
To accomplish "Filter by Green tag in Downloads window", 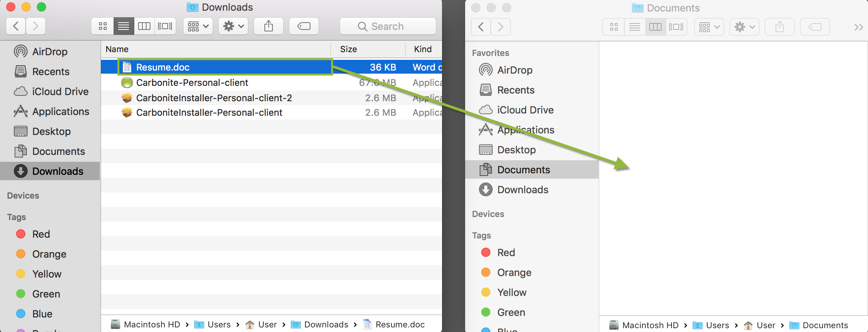I will tap(50, 294).
